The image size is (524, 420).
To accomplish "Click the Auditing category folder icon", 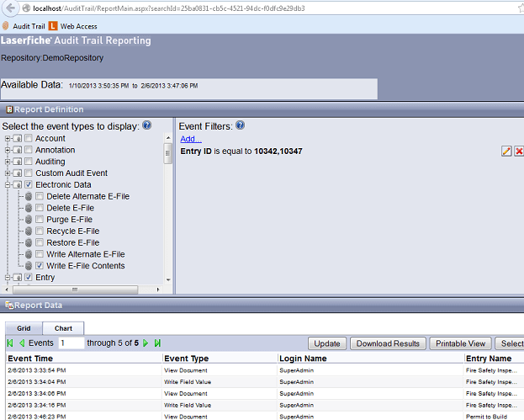I will click(18, 162).
